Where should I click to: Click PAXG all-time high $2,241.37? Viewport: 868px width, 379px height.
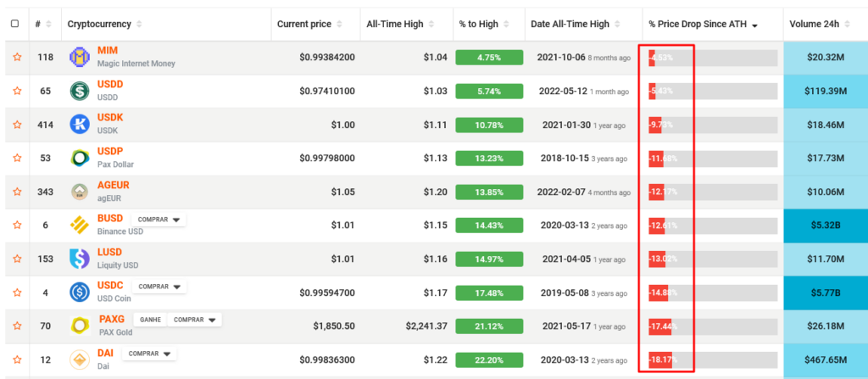[x=426, y=326]
